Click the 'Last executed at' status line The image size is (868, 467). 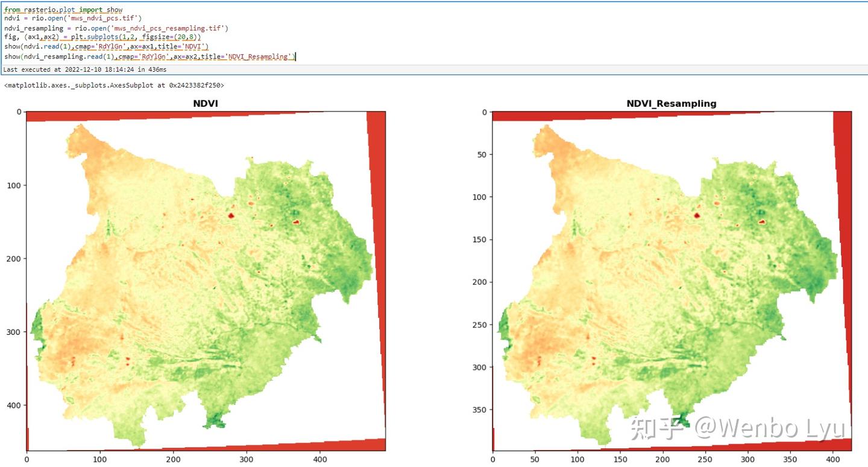[85, 70]
